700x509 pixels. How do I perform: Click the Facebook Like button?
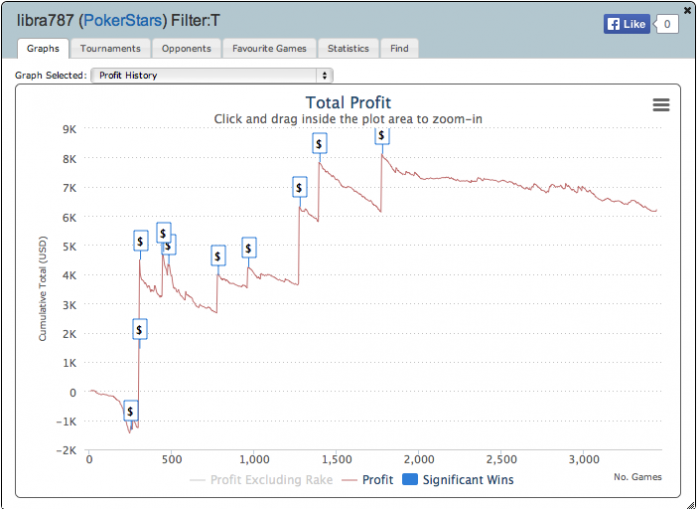coord(627,24)
